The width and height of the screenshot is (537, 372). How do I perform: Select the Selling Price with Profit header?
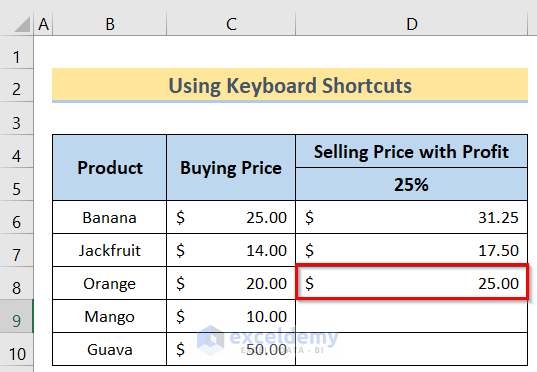(x=412, y=151)
